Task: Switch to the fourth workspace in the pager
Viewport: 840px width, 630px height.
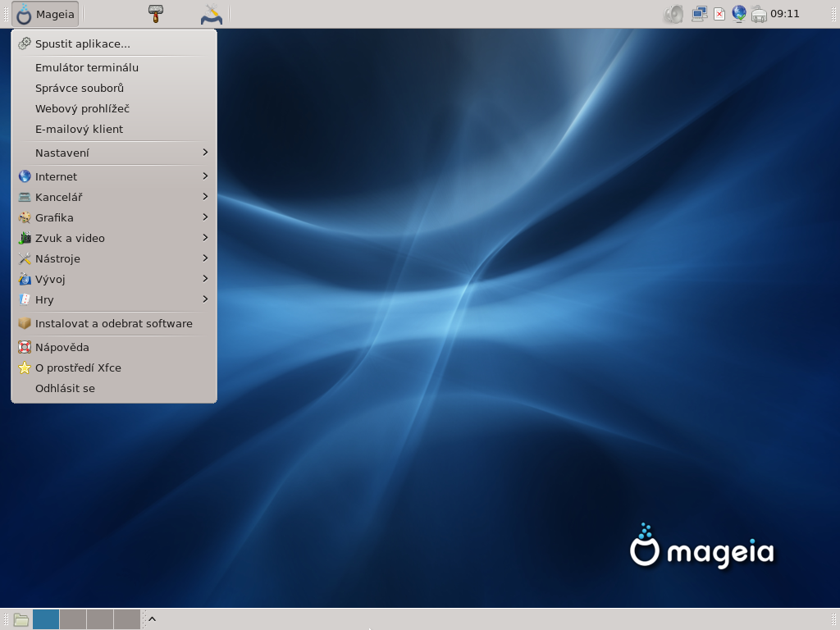Action: pos(126,619)
